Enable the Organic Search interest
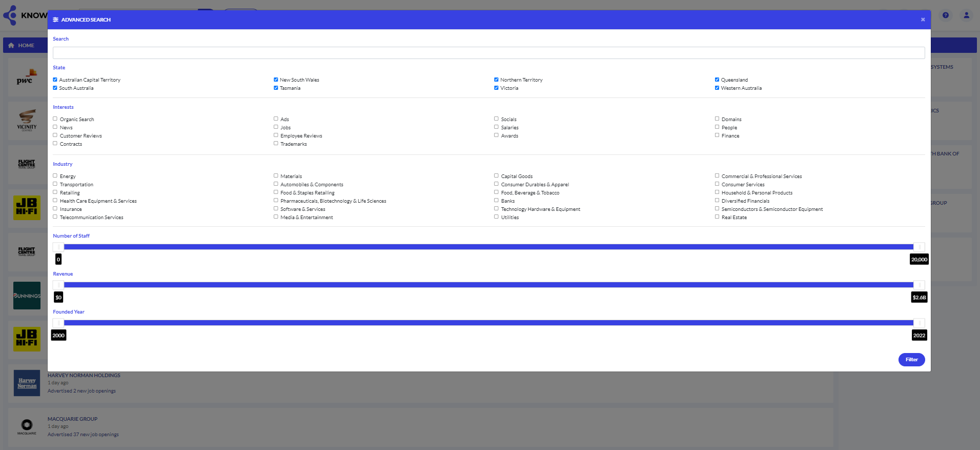Viewport: 980px width, 450px height. click(x=55, y=119)
